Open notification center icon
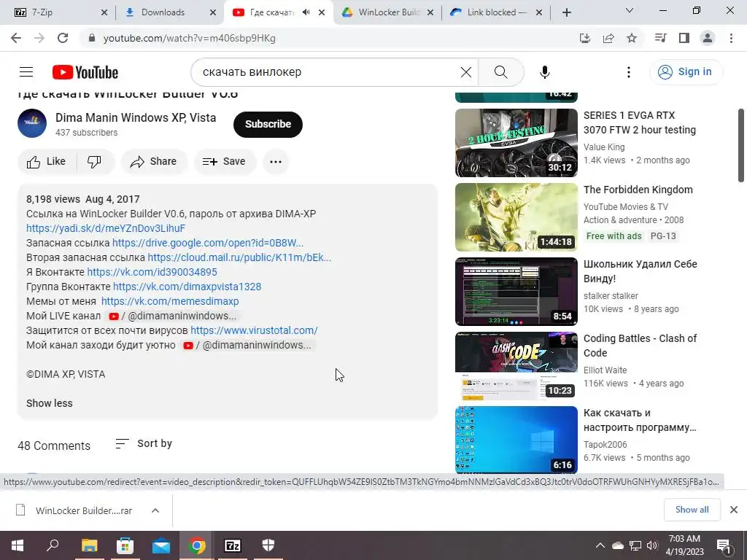This screenshot has width=747, height=560. coord(724,545)
